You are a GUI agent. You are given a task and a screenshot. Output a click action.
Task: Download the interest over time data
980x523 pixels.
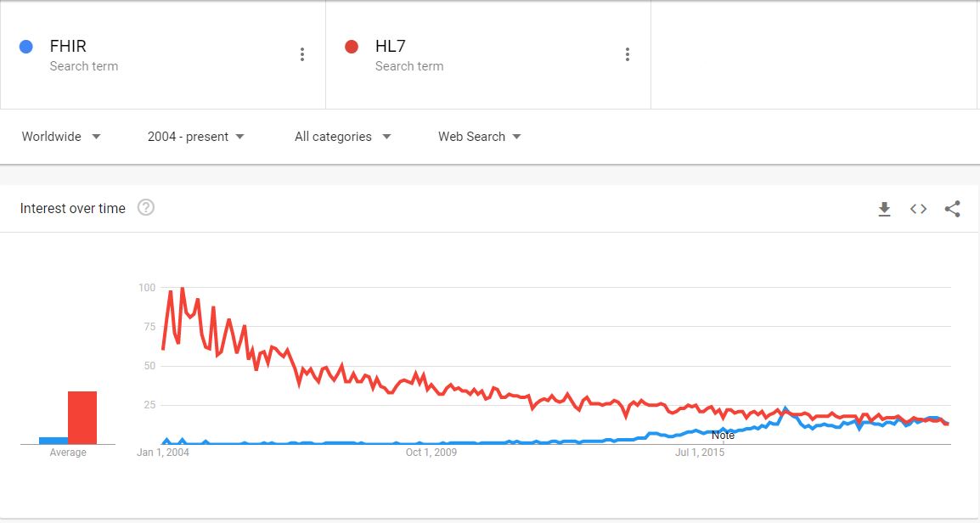884,208
